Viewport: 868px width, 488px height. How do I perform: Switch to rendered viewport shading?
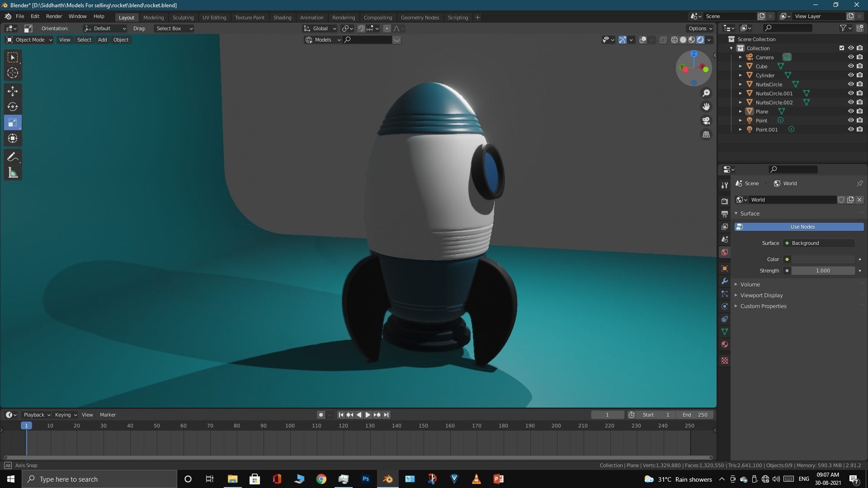click(700, 40)
